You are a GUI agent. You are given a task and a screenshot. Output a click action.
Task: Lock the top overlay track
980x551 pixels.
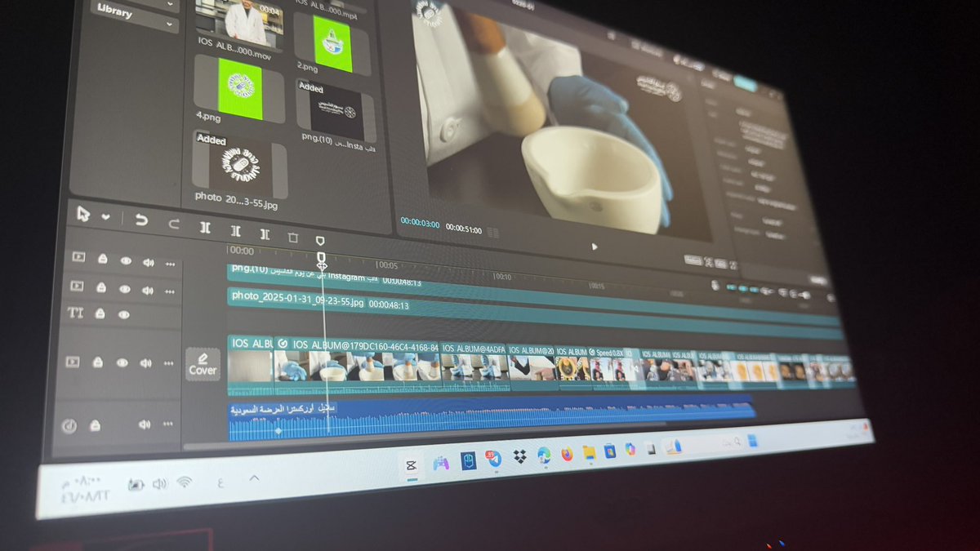pyautogui.click(x=103, y=258)
